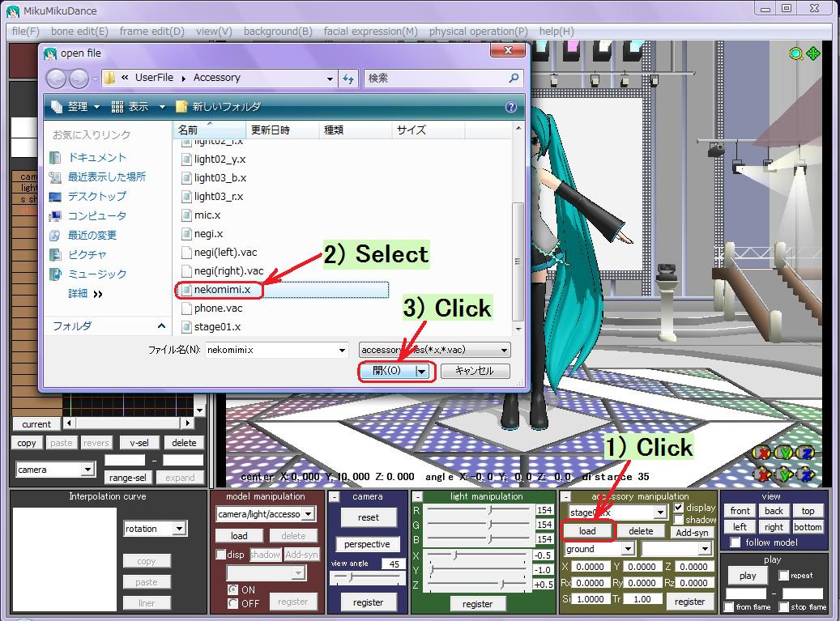Cancel the dialog with キャンセル
This screenshot has height=621, width=840.
(x=475, y=371)
